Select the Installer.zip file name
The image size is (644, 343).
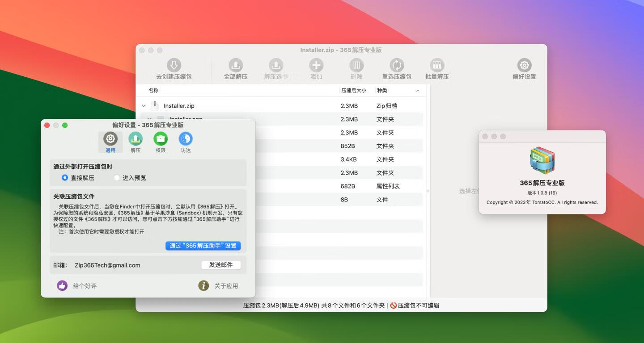179,106
